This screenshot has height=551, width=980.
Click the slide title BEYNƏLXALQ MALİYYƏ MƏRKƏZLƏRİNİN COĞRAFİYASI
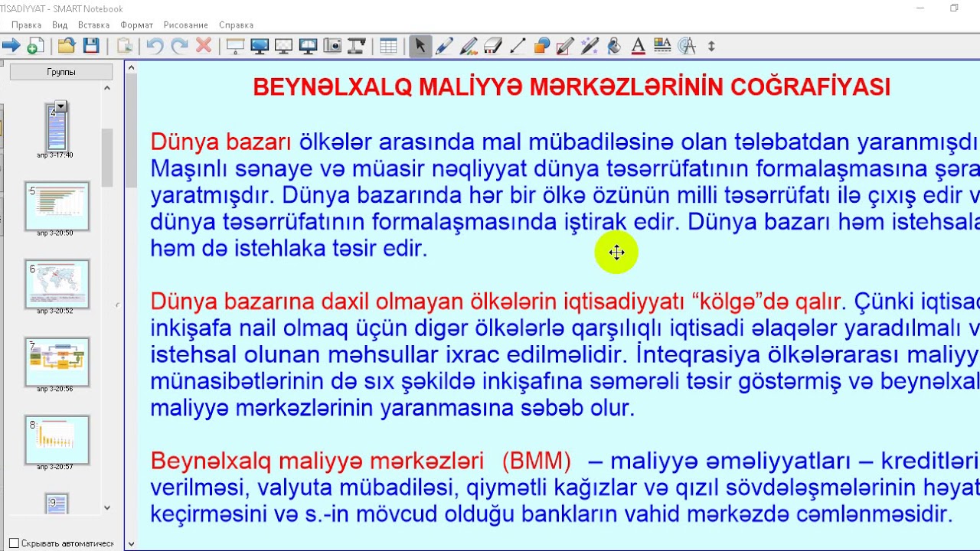pos(571,87)
